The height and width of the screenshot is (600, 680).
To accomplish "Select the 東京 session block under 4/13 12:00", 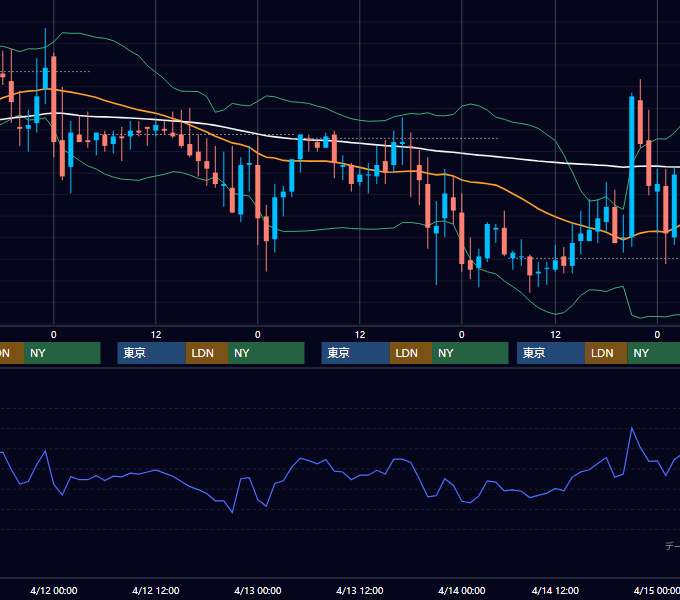I will 356,353.
